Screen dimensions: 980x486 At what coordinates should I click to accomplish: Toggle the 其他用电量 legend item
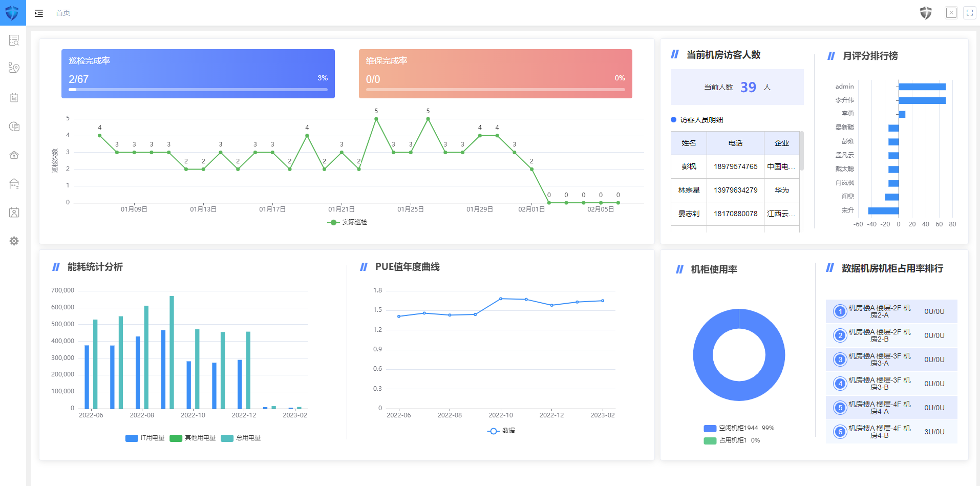pos(193,438)
